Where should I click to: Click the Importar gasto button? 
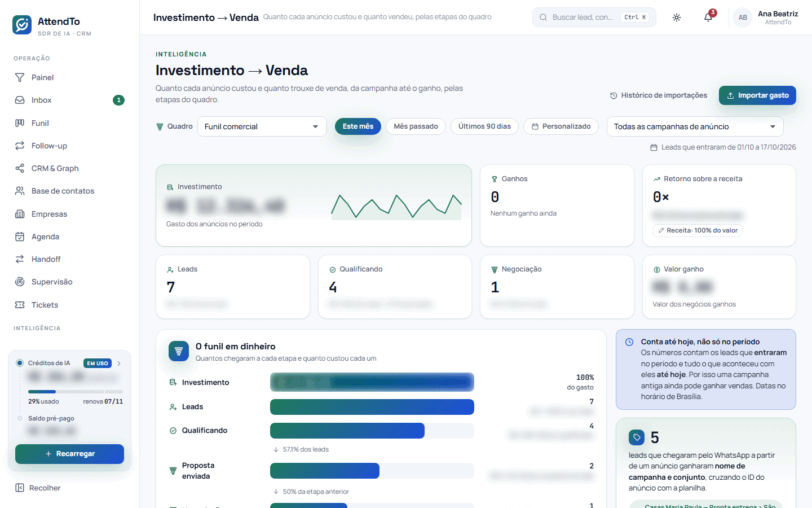pyautogui.click(x=757, y=95)
